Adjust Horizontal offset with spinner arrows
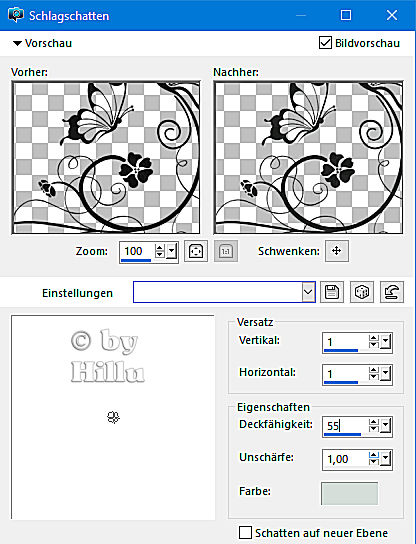This screenshot has width=416, height=544. click(374, 374)
